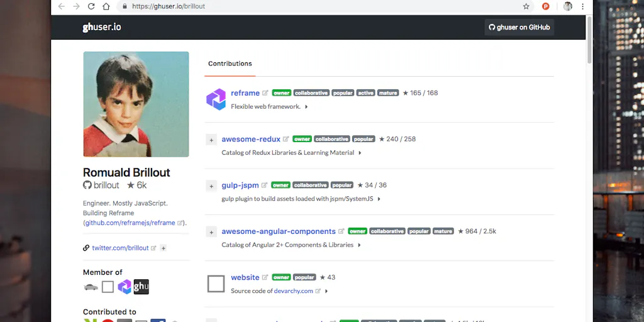Viewport: 644px width, 322px height.
Task: Expand the awesome-redux description arrow
Action: (x=360, y=153)
